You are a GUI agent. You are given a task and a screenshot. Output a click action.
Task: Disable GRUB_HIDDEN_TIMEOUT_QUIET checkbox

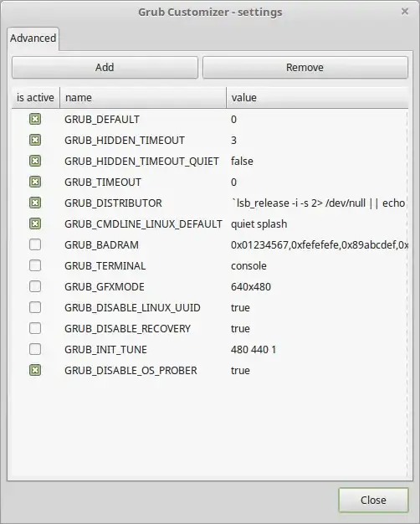(35, 161)
